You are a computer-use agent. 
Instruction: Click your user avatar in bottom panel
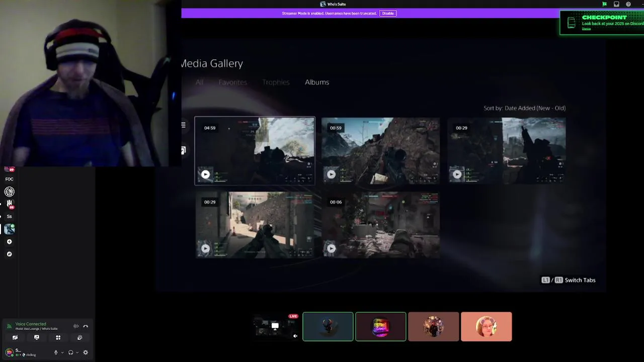[9, 352]
